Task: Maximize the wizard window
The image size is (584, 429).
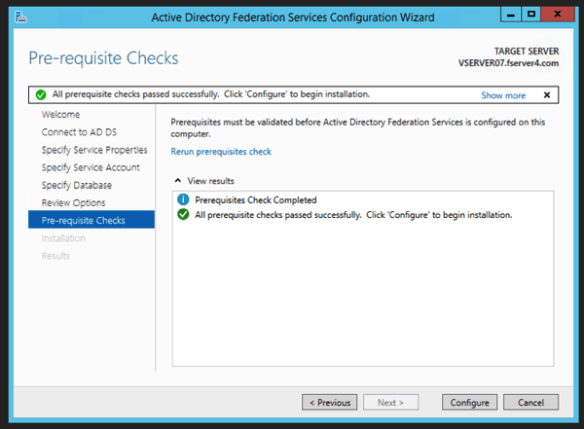Action: [x=531, y=14]
